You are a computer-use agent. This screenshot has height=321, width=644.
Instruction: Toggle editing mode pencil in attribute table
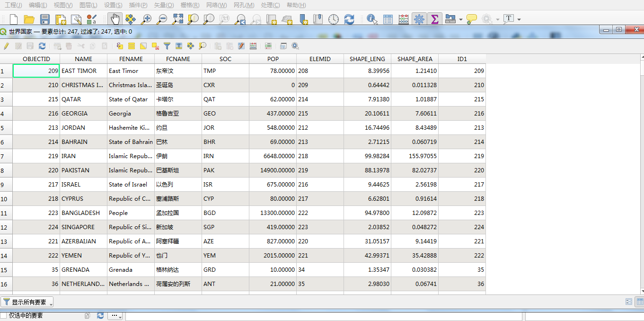[6, 46]
